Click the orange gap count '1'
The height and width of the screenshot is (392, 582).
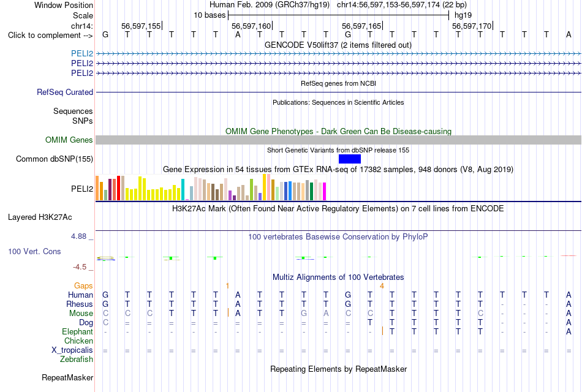(x=227, y=286)
